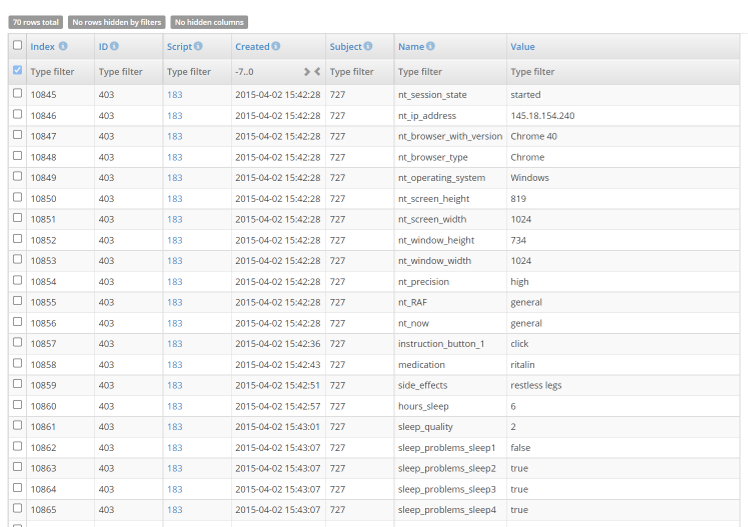Check the select-all checkbox in header row
This screenshot has width=748, height=527.
click(17, 45)
